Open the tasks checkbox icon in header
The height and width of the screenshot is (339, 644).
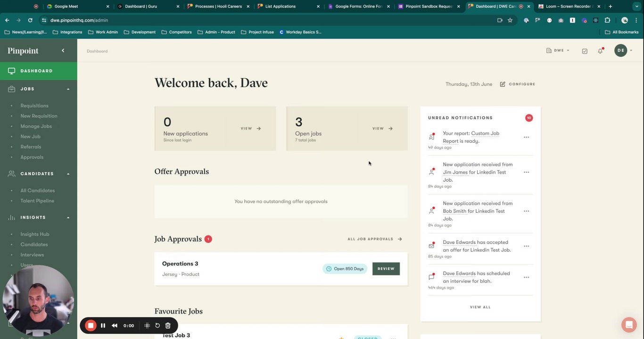pyautogui.click(x=585, y=51)
